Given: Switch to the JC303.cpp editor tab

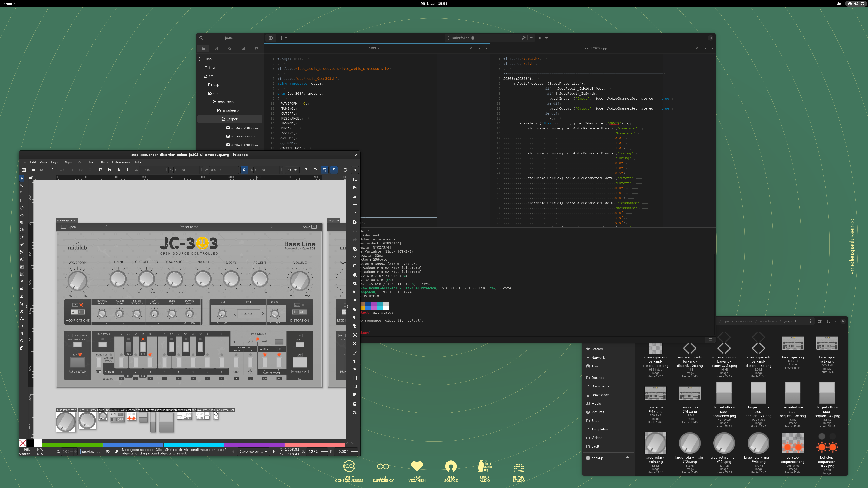Looking at the screenshot, I should pyautogui.click(x=596, y=48).
